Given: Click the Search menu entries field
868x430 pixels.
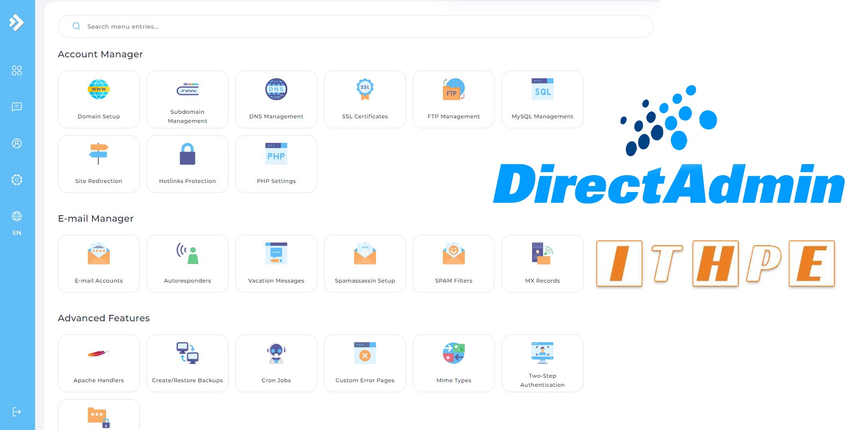Looking at the screenshot, I should point(355,26).
